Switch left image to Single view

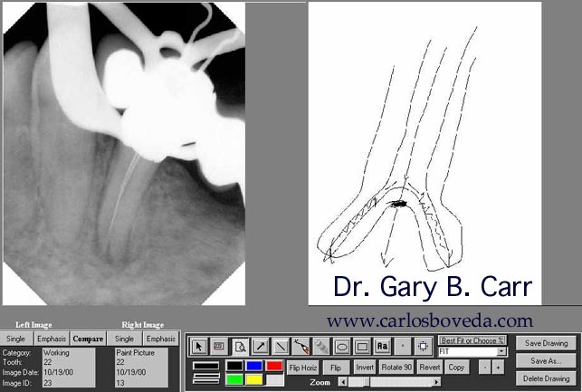tap(16, 339)
